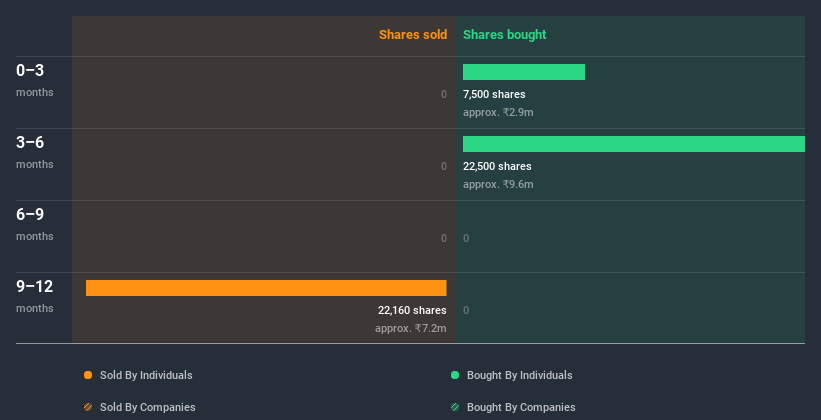Click the 22,500 shares value
This screenshot has height=420, width=821.
tap(497, 166)
